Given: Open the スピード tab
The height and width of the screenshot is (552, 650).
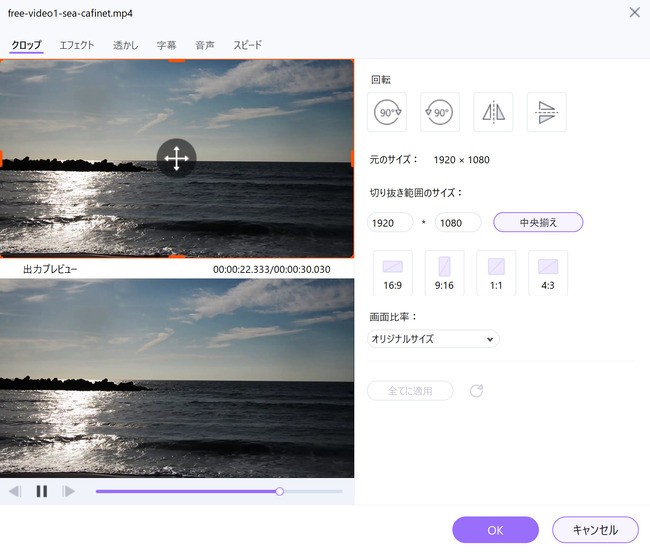Looking at the screenshot, I should pyautogui.click(x=247, y=45).
